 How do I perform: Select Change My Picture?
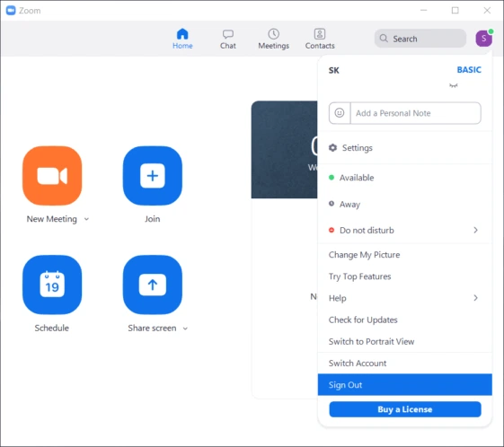click(404, 255)
